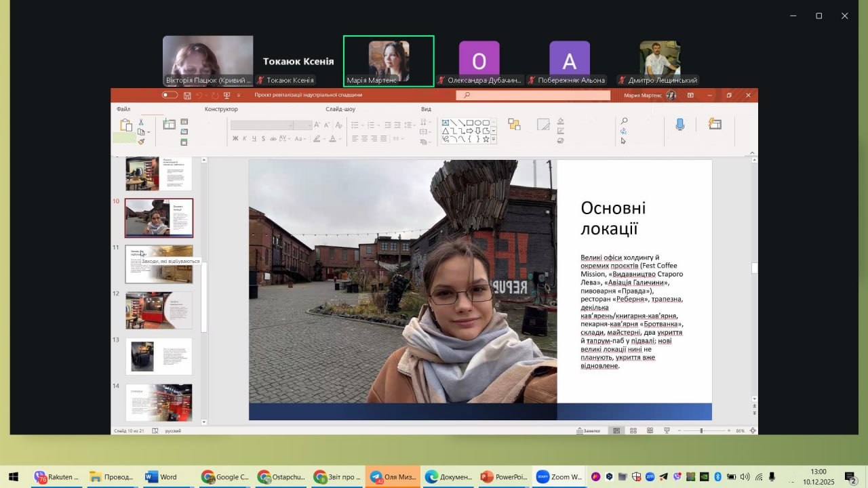This screenshot has height=488, width=868.
Task: Click the zoom slider in status bar
Action: tap(701, 430)
